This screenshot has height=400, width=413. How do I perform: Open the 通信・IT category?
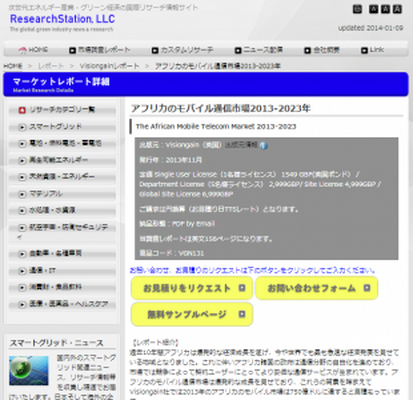click(62, 270)
